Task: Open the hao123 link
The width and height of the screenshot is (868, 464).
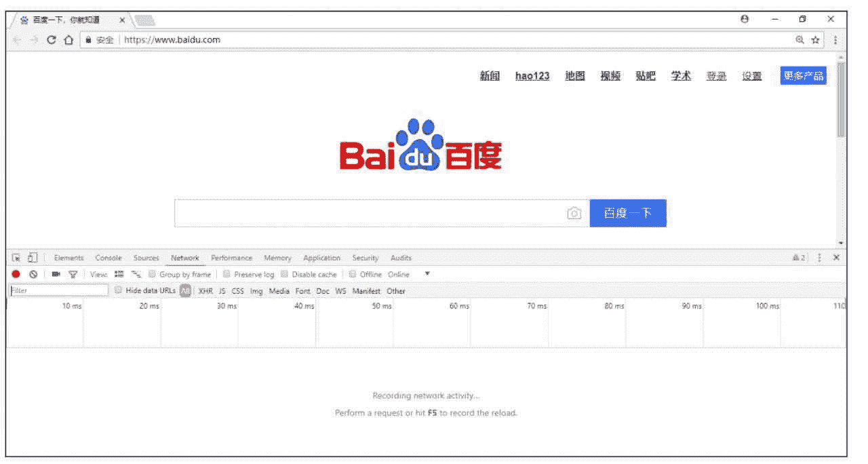Action: 532,76
